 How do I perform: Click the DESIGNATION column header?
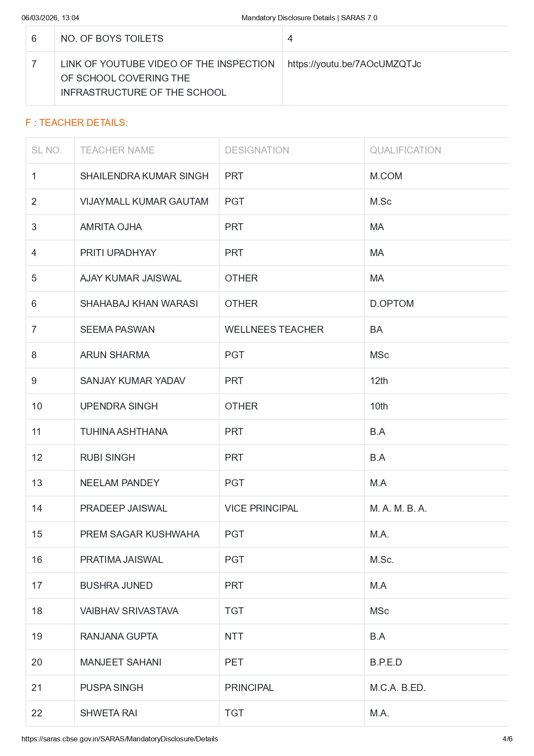tap(257, 150)
